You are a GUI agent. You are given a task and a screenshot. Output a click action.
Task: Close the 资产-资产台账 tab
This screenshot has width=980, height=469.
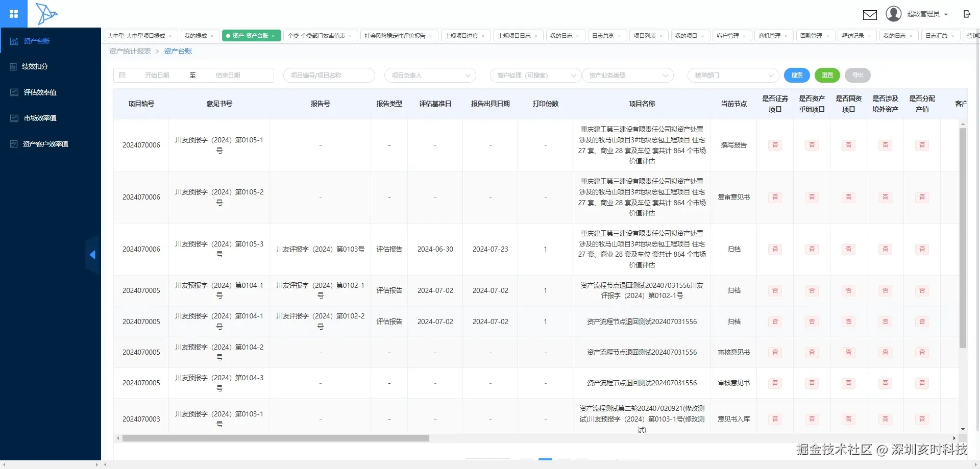point(274,36)
